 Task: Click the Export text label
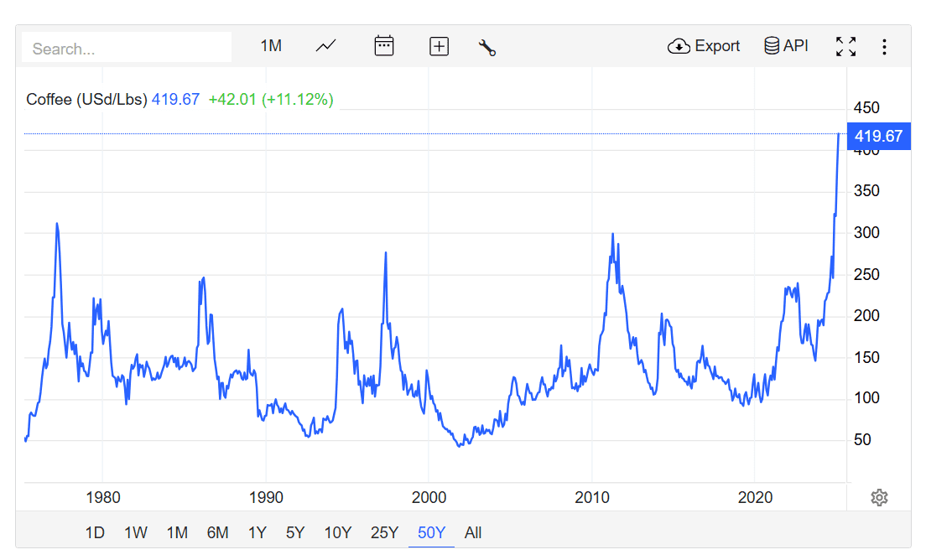click(717, 46)
